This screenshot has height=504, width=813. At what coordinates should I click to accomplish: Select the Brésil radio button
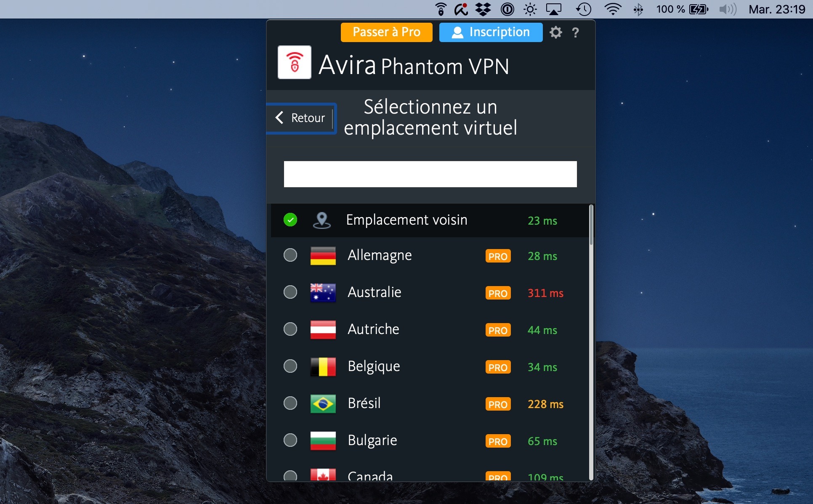290,403
